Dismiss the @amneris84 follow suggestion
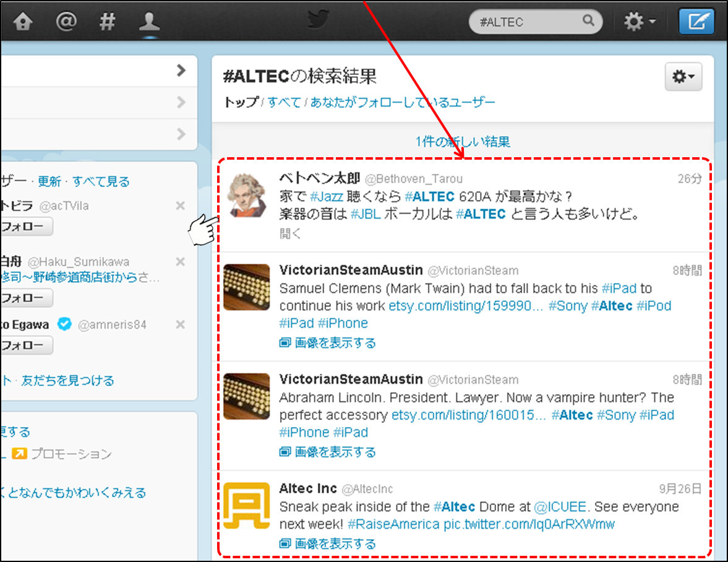This screenshot has width=728, height=562. pyautogui.click(x=180, y=324)
